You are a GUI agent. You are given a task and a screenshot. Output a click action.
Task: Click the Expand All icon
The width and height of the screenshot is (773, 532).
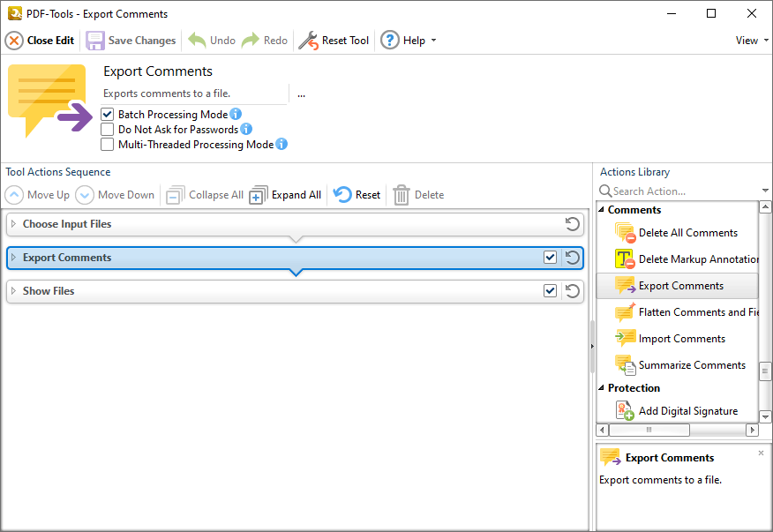[x=259, y=195]
